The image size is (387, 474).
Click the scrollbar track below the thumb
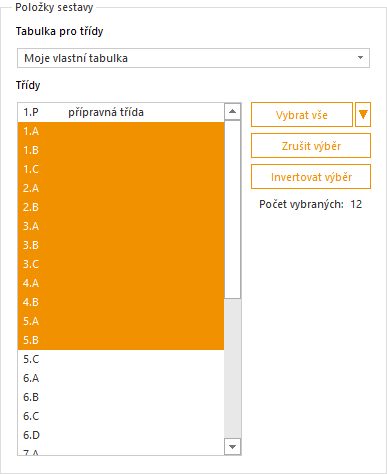233,368
